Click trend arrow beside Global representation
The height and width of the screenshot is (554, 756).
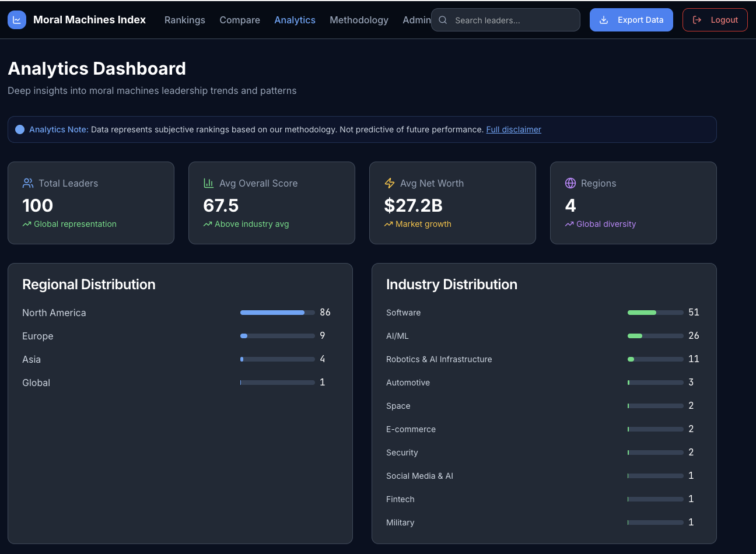(x=27, y=224)
